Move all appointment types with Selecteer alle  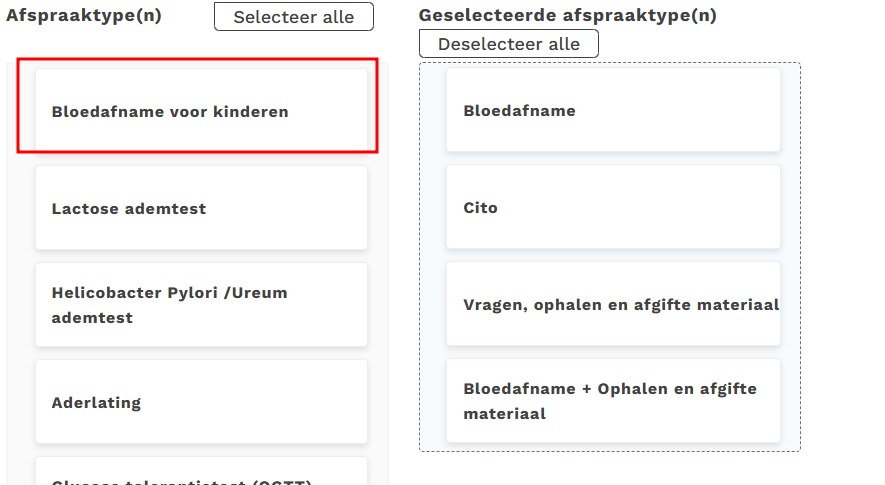293,17
